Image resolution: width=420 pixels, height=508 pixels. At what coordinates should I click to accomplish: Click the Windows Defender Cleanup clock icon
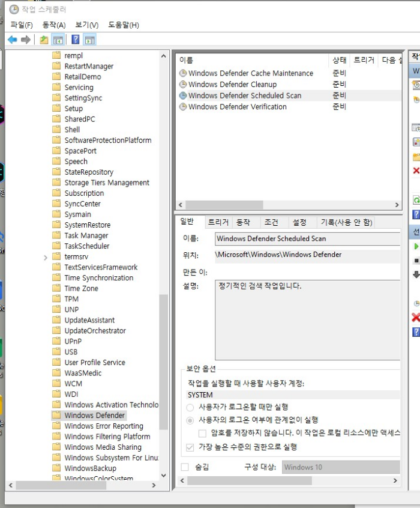[183, 84]
